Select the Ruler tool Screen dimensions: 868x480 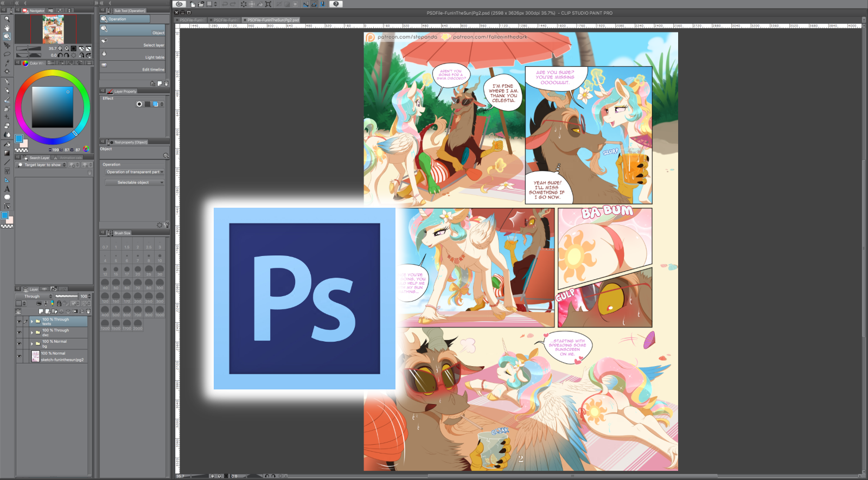pos(7,180)
